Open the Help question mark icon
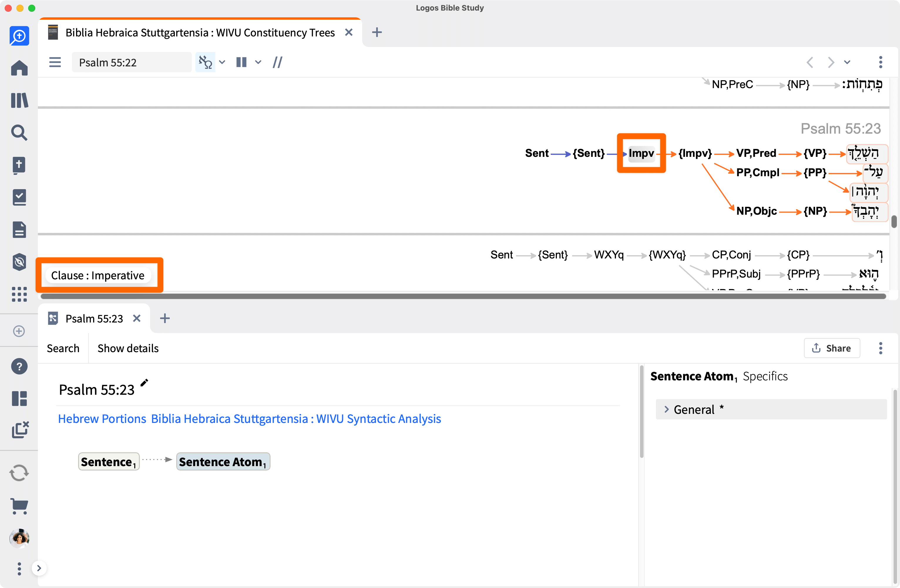 (x=19, y=367)
